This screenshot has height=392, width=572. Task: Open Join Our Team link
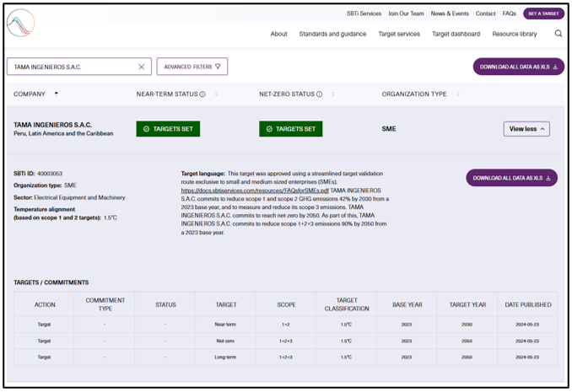pos(406,13)
